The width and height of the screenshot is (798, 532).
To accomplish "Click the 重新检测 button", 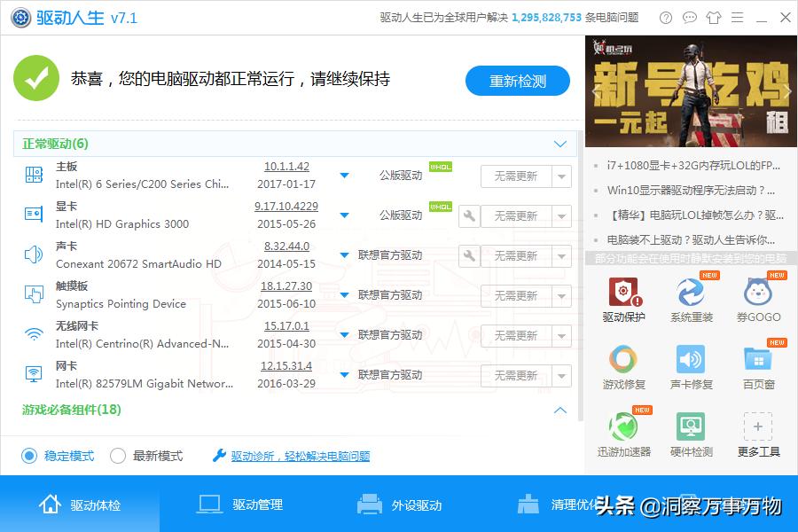I will (x=518, y=80).
